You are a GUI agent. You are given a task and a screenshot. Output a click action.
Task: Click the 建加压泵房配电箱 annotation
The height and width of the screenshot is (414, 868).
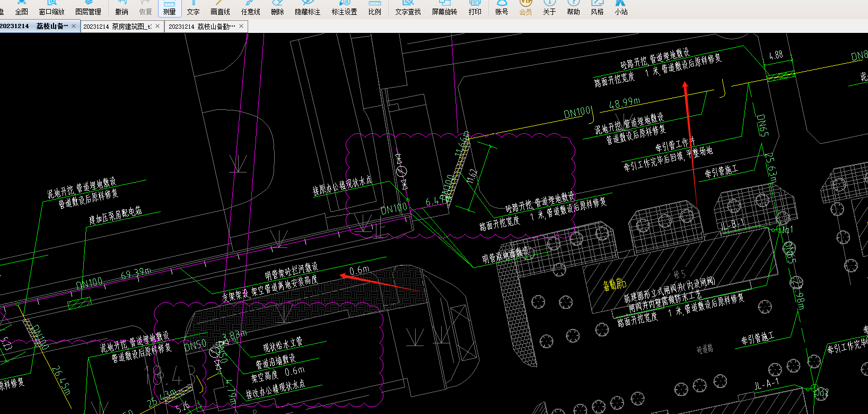pos(115,214)
